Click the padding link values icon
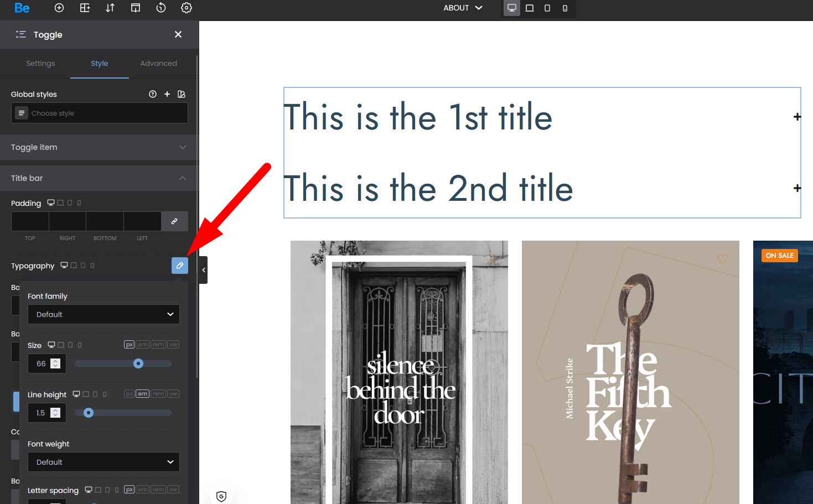The height and width of the screenshot is (504, 813). (x=174, y=221)
